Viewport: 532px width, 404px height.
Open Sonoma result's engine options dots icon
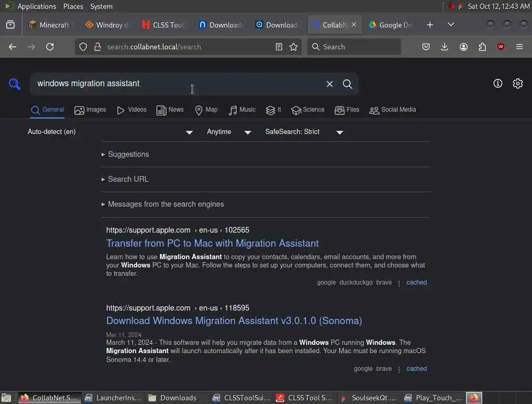(399, 369)
